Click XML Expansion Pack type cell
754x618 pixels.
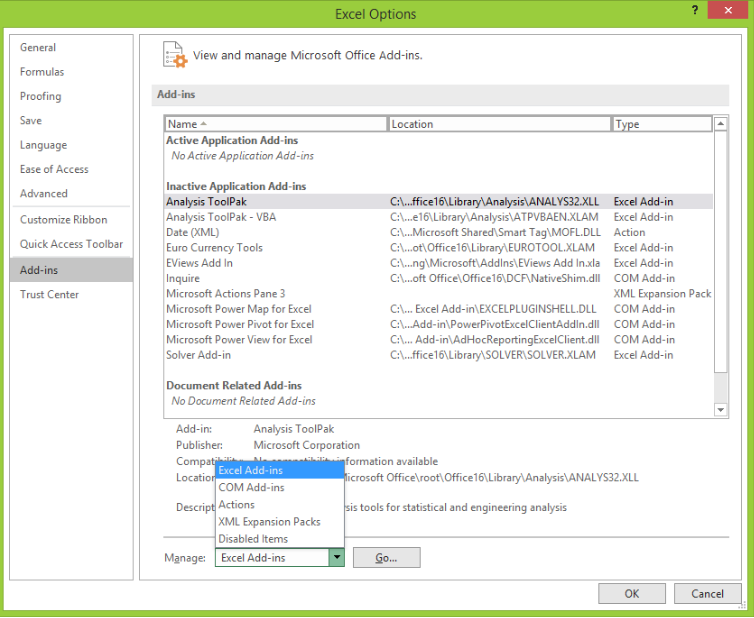662,294
